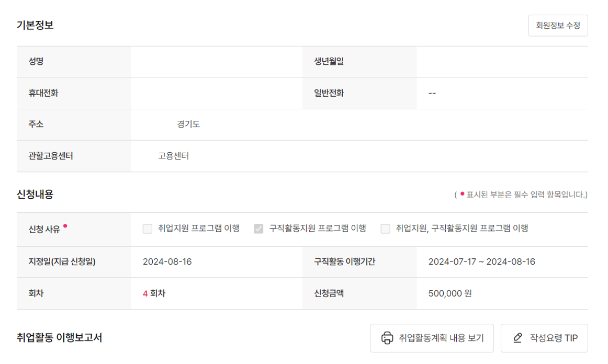This screenshot has height=364, width=608.
Task: Open the 작성요령 TIP guide
Action: point(544,338)
